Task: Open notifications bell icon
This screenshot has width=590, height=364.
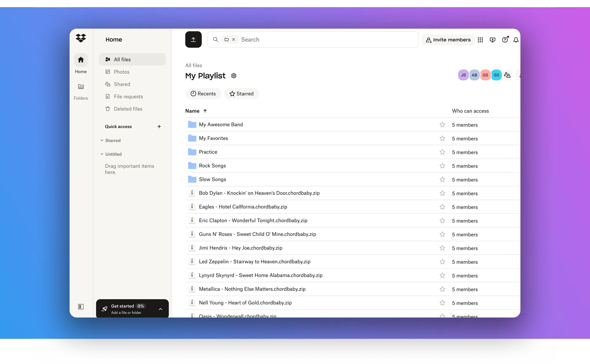Action: point(516,40)
